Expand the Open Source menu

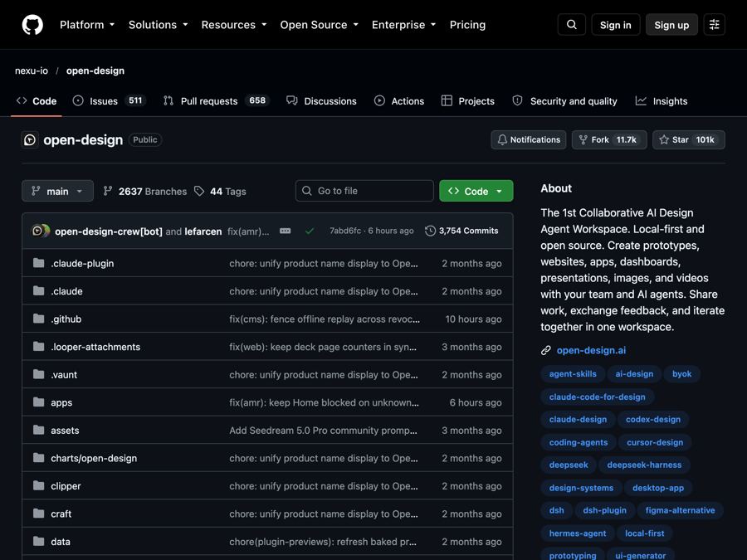(x=319, y=25)
